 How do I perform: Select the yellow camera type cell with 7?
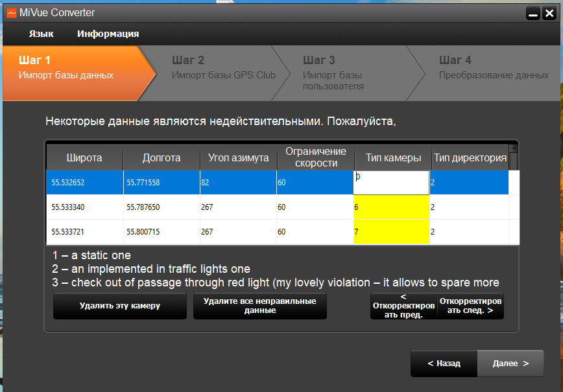(391, 231)
